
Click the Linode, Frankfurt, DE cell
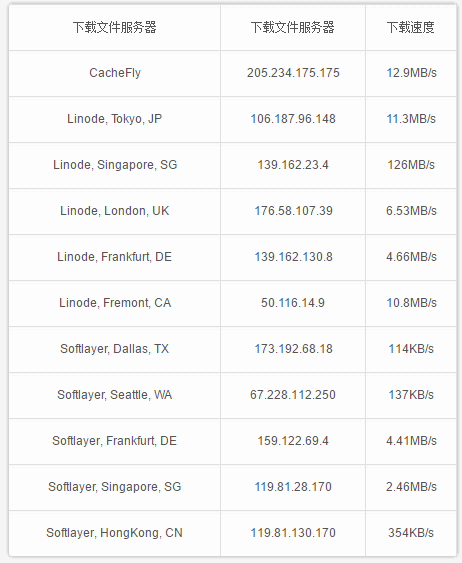point(115,257)
